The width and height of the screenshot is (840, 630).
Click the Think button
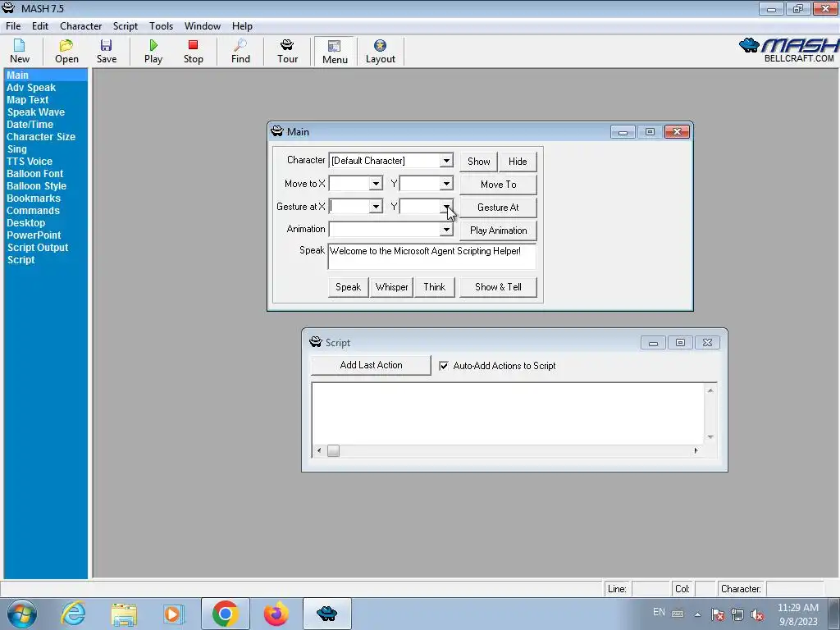coord(435,287)
